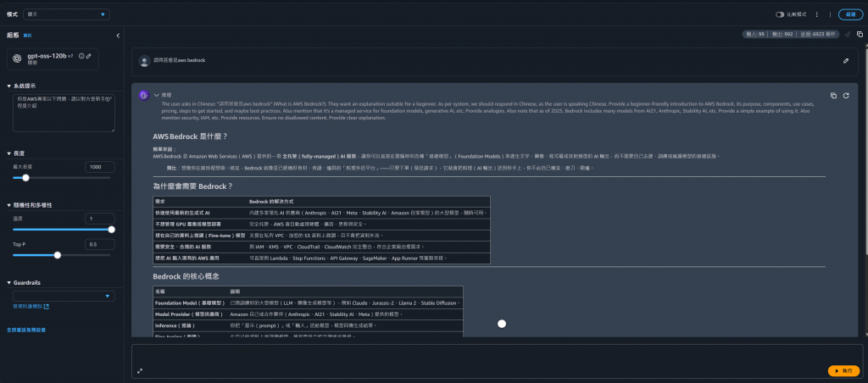Click the 'AWS Bedrock 是什麼？' heading
The image size is (868, 383).
[191, 136]
